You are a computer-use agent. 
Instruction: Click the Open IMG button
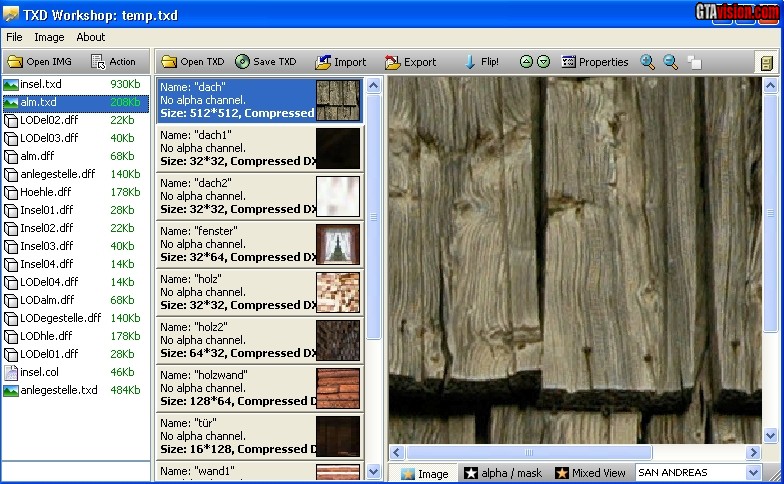[38, 62]
